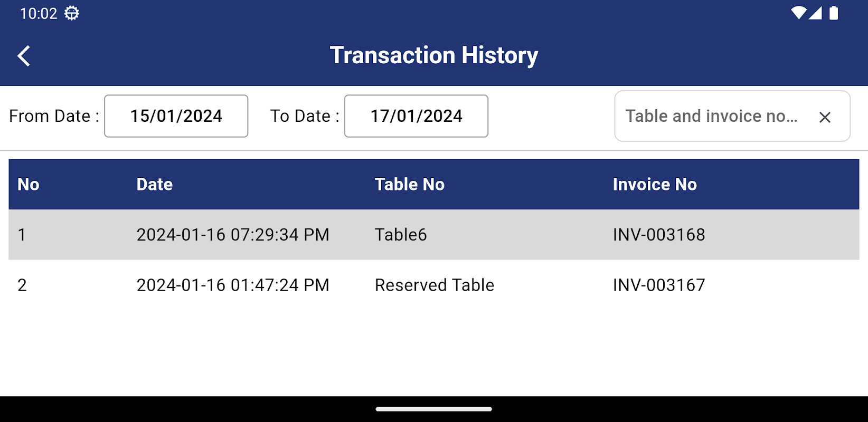The width and height of the screenshot is (868, 422).
Task: Select the Table No column header
Action: click(x=409, y=185)
